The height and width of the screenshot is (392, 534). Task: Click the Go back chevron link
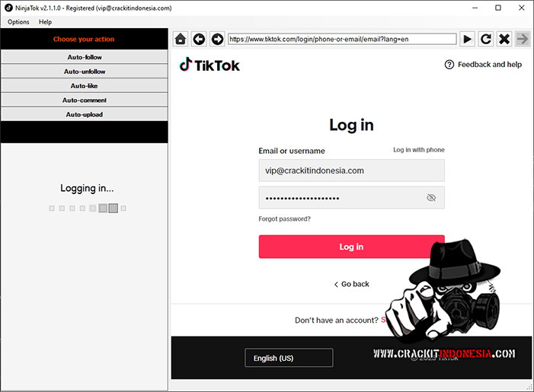pyautogui.click(x=351, y=284)
